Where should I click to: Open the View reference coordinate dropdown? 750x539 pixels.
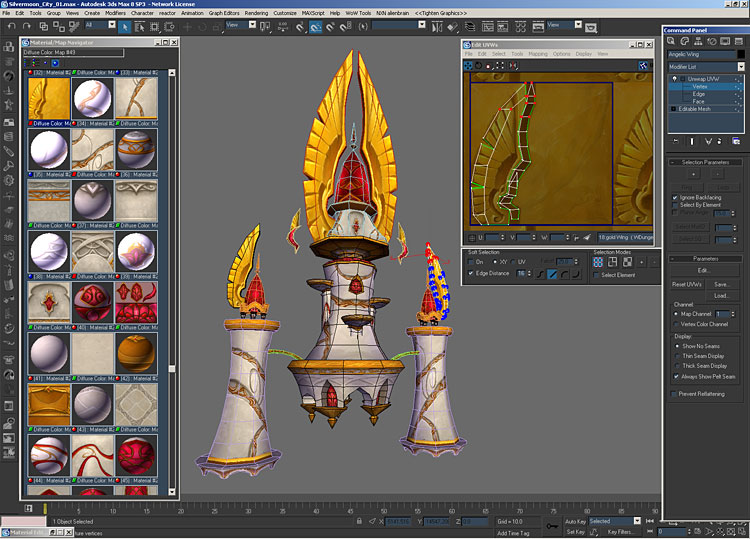(242, 25)
